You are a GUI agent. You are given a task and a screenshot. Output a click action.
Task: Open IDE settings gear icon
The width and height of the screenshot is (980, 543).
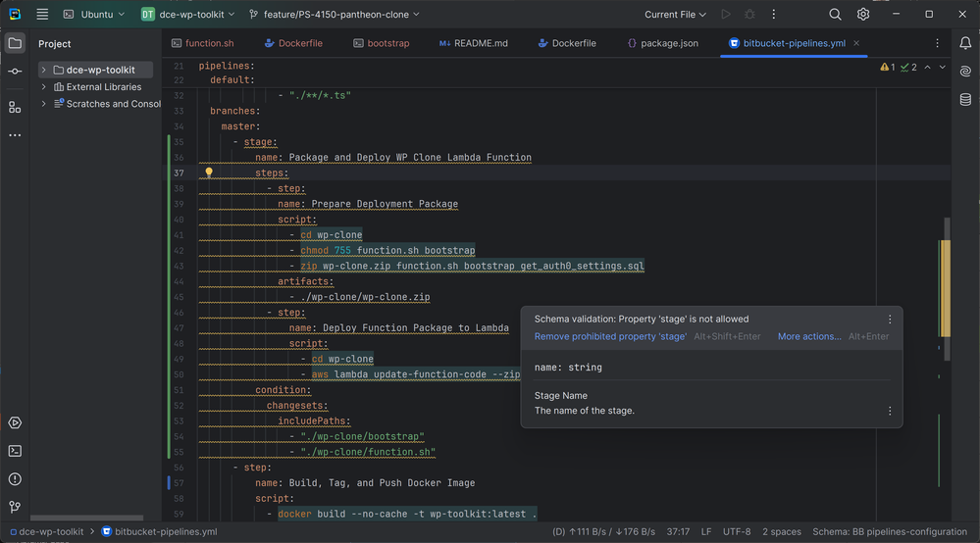[863, 15]
